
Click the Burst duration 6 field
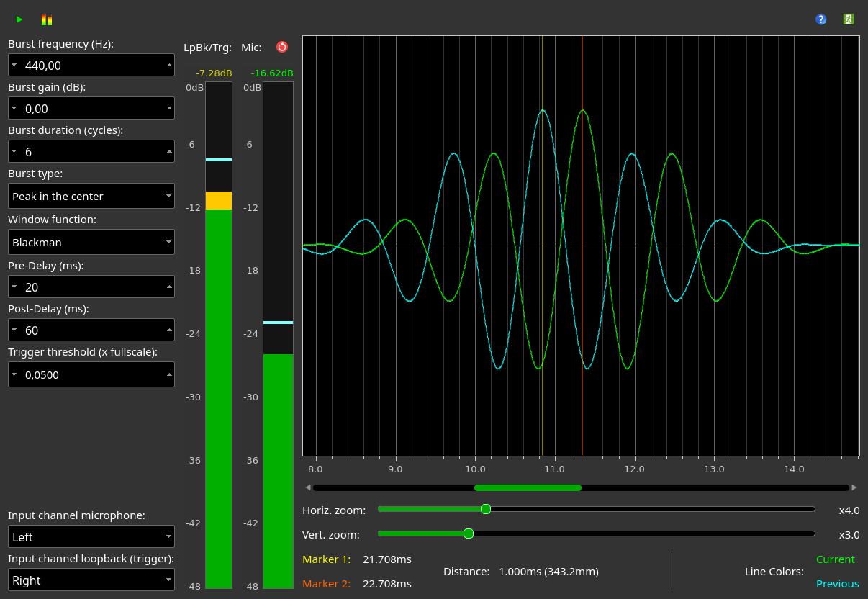[x=91, y=152]
